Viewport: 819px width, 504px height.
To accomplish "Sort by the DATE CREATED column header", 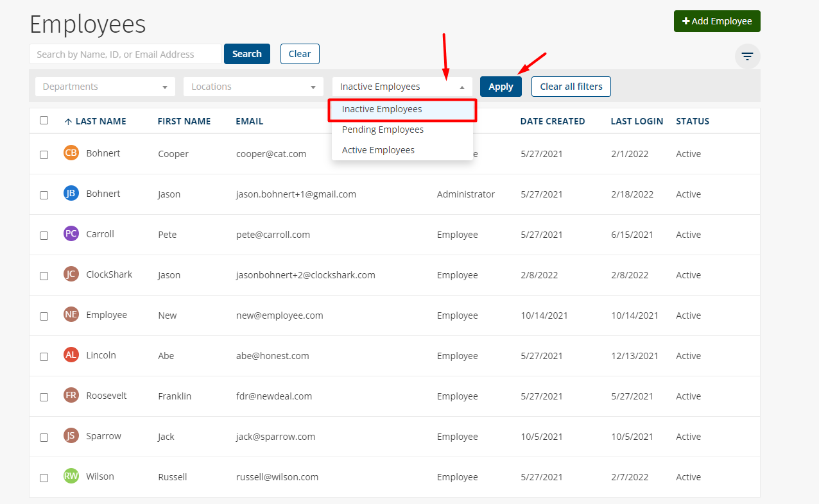I will 553,121.
